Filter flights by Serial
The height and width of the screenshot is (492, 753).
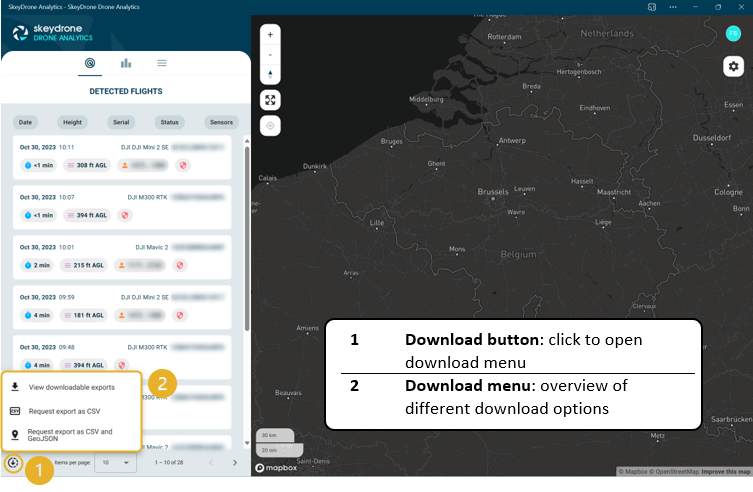click(x=121, y=122)
